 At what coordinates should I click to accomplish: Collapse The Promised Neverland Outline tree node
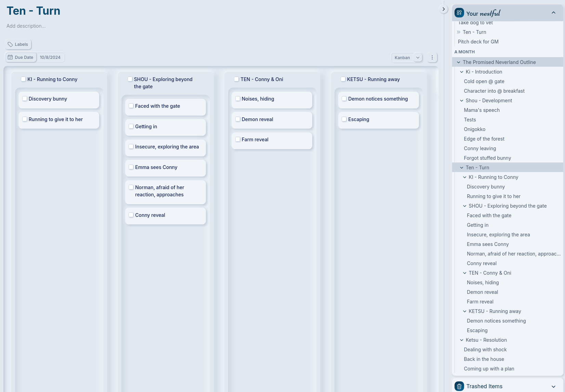[x=459, y=62]
